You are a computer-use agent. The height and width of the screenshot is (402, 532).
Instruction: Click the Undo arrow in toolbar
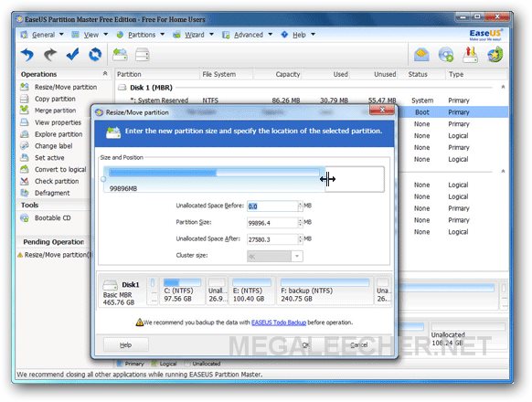coord(27,54)
